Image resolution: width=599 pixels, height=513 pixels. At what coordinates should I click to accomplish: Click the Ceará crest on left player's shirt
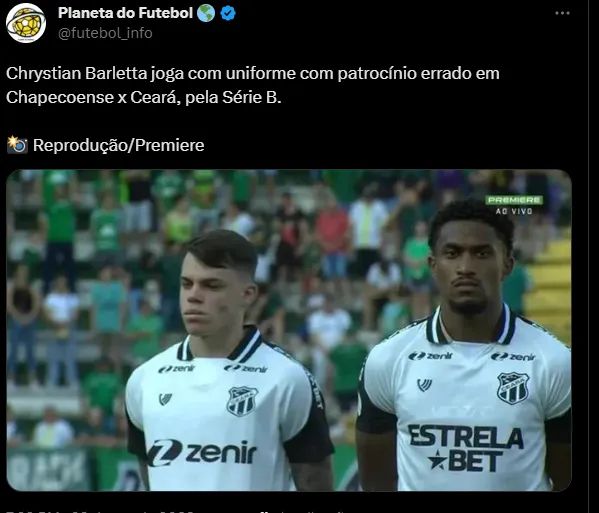242,401
